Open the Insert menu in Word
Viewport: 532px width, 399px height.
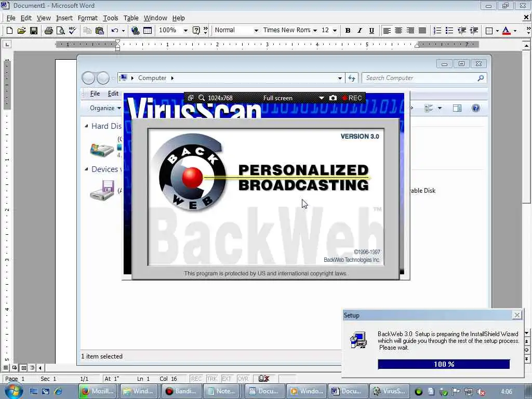pos(64,18)
